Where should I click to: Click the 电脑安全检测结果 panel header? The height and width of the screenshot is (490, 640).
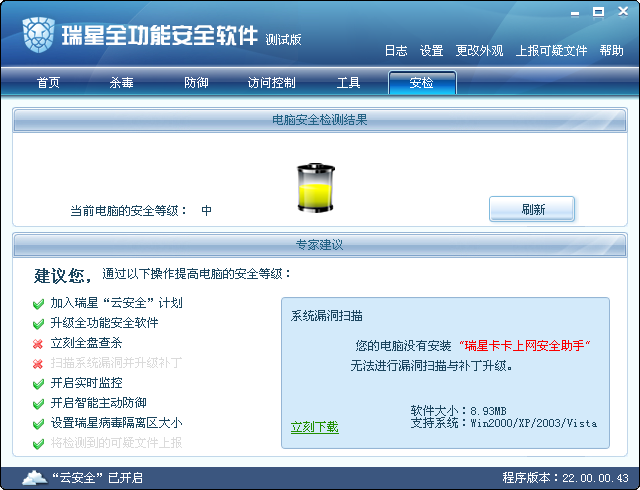pos(320,120)
